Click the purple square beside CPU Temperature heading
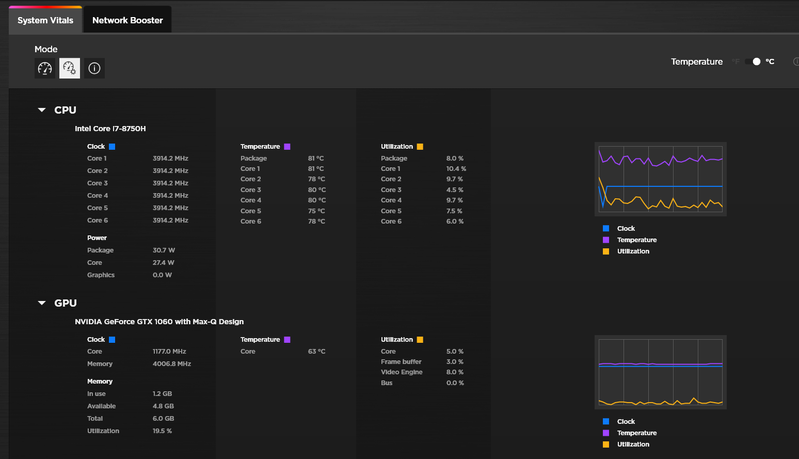Viewport: 799px width, 459px height. (287, 146)
